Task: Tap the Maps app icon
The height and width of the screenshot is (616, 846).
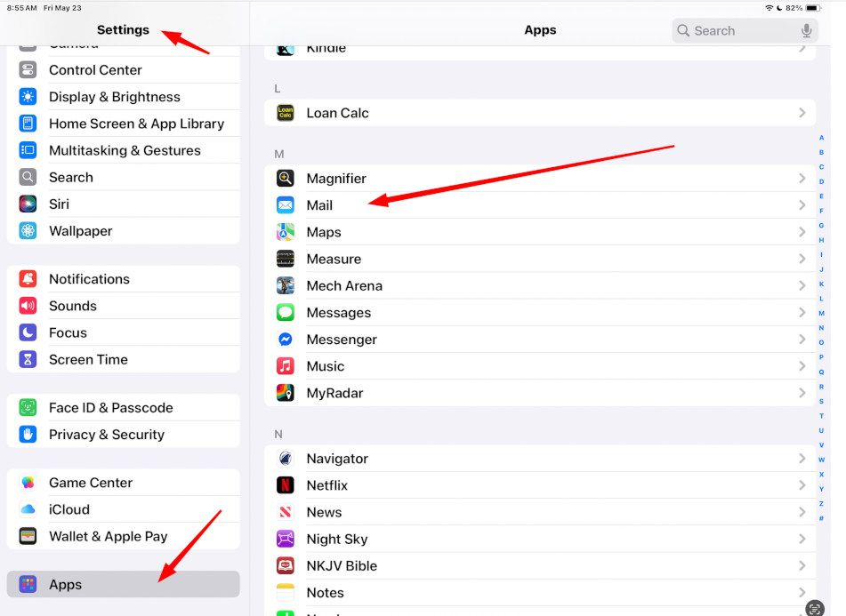Action: pos(286,232)
